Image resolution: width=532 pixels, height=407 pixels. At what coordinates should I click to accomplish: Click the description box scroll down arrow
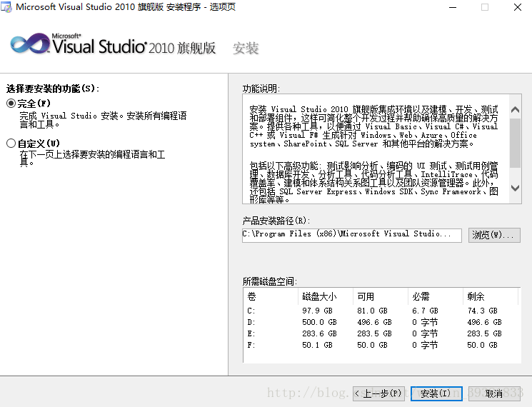(x=515, y=188)
